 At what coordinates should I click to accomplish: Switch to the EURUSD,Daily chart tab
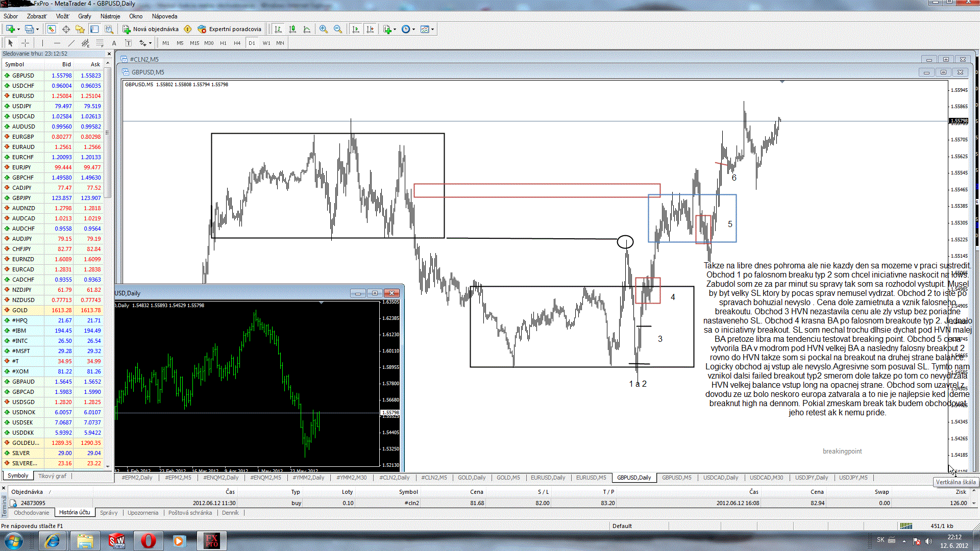click(x=548, y=478)
